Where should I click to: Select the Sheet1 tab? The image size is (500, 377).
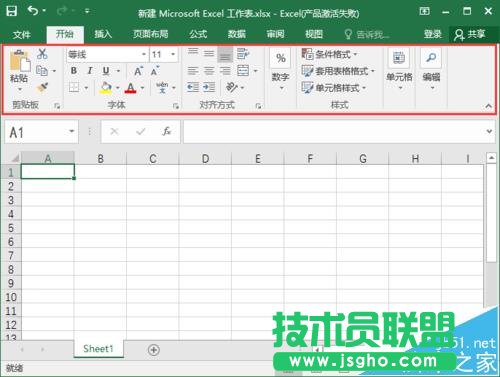pos(98,349)
